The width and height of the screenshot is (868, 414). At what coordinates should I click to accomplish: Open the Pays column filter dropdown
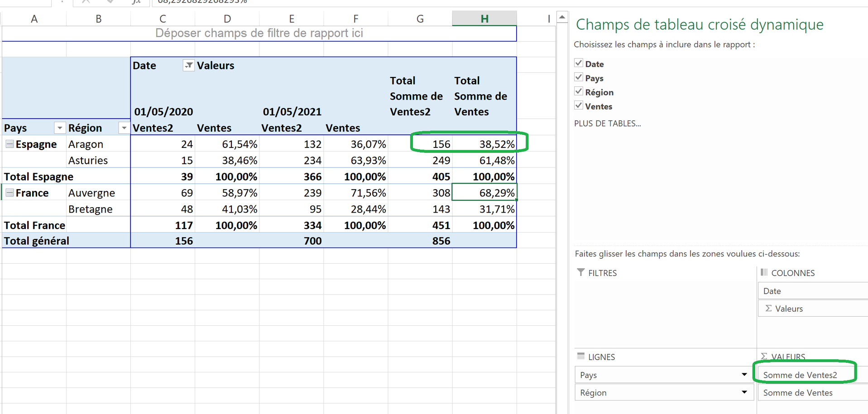coord(59,128)
